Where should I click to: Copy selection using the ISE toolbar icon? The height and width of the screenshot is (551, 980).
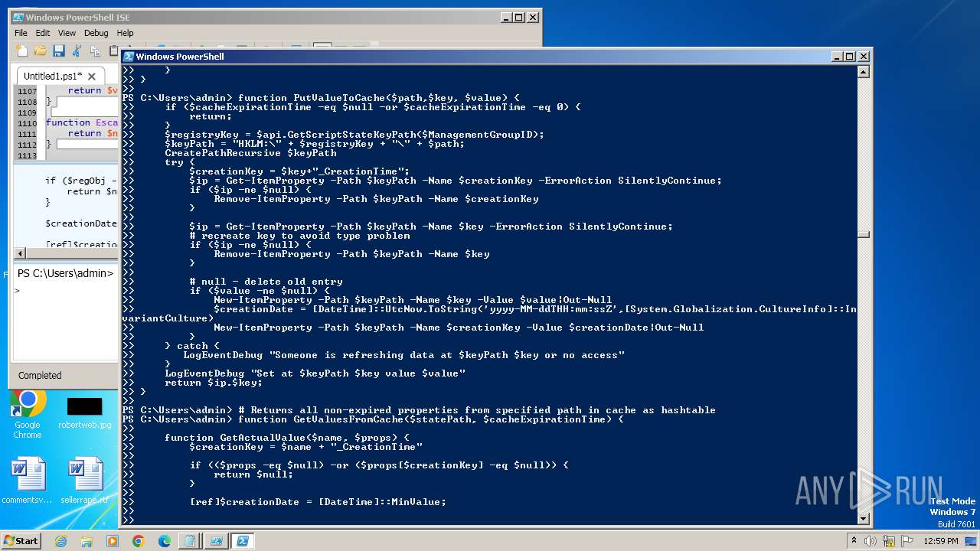[x=95, y=51]
